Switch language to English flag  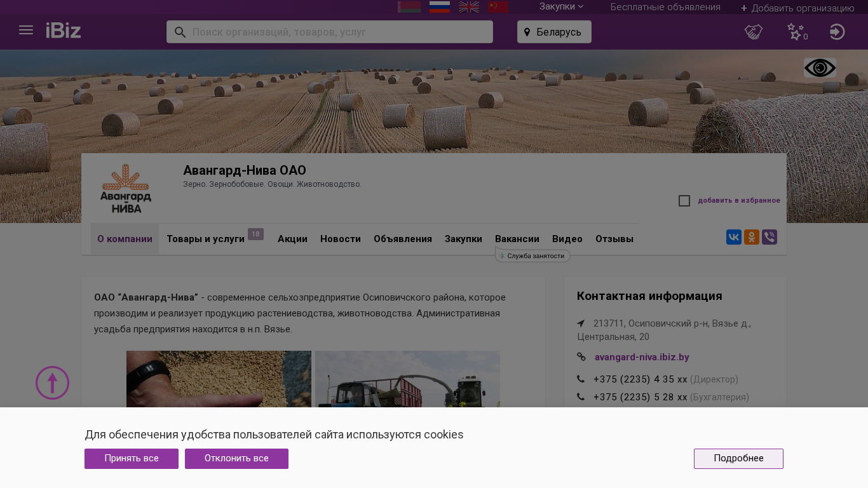click(469, 7)
